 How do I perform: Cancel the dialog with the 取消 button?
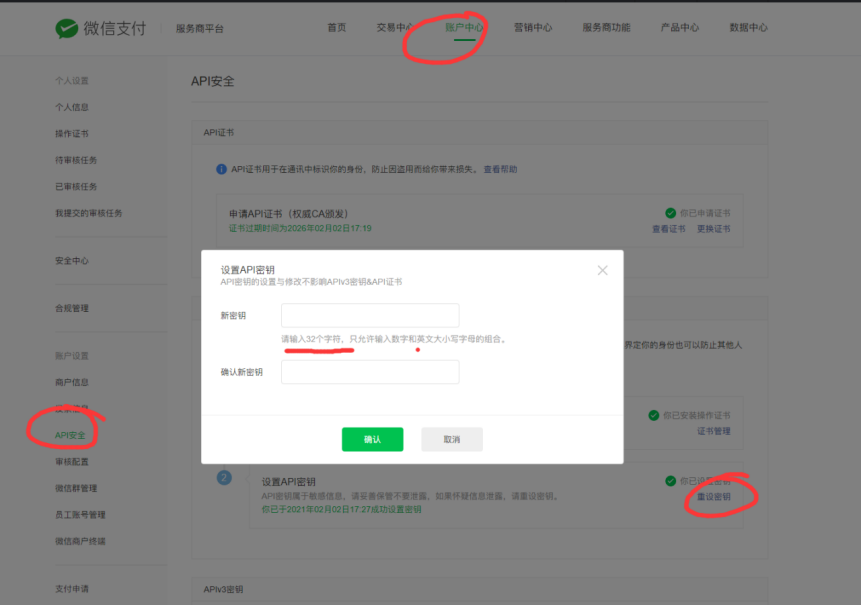(452, 439)
